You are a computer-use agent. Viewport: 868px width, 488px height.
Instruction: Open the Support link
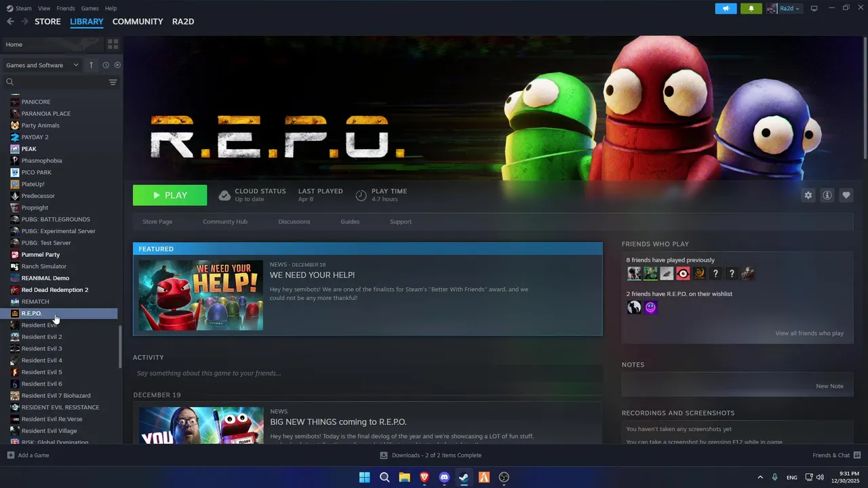coord(401,222)
